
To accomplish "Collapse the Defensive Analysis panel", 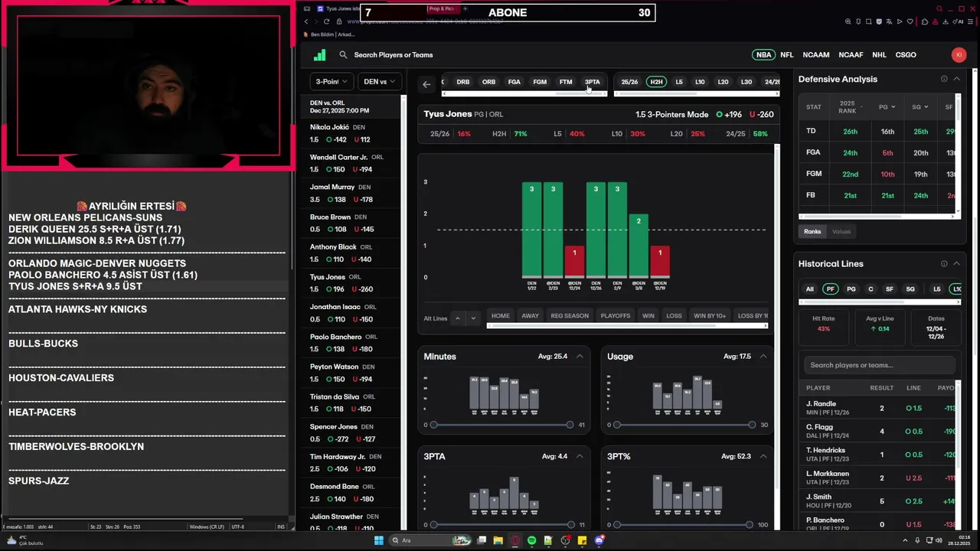I will pyautogui.click(x=956, y=79).
